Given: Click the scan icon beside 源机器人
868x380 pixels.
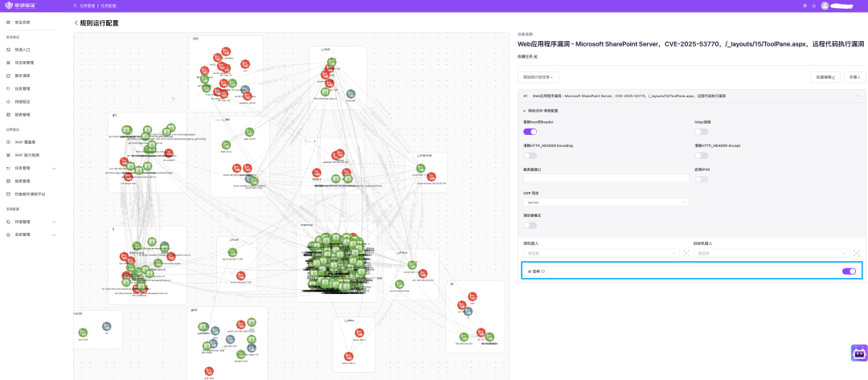Looking at the screenshot, I should pos(686,253).
